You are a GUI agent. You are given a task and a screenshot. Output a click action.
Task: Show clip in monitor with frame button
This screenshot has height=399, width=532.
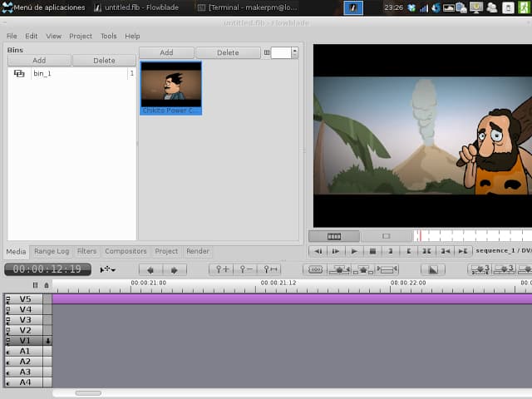tap(386, 236)
